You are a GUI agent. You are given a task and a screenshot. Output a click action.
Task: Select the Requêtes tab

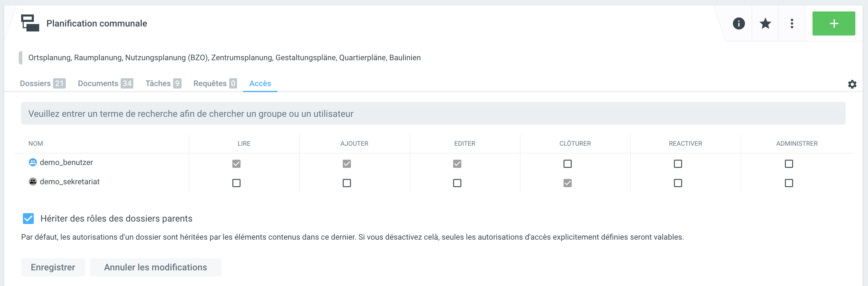(x=215, y=83)
